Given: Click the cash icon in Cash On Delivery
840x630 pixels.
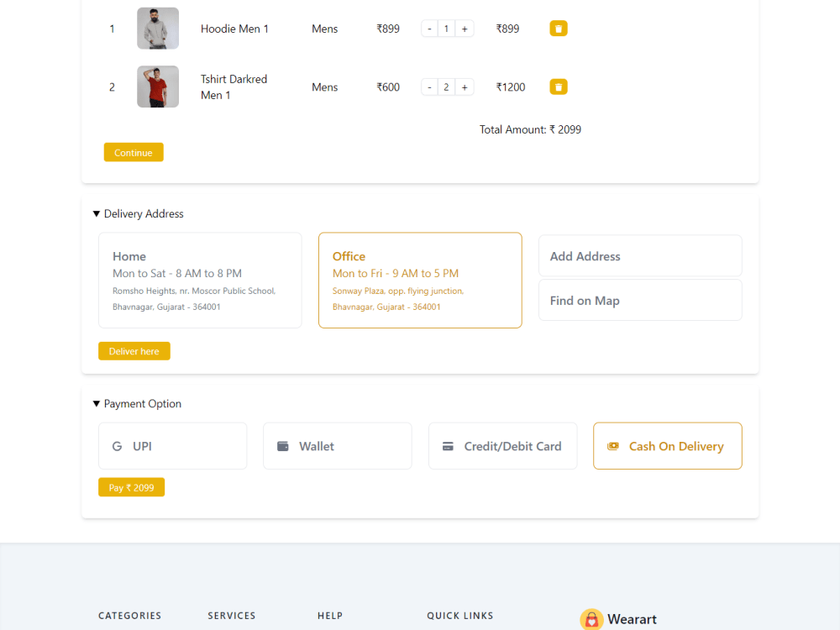Looking at the screenshot, I should 613,446.
